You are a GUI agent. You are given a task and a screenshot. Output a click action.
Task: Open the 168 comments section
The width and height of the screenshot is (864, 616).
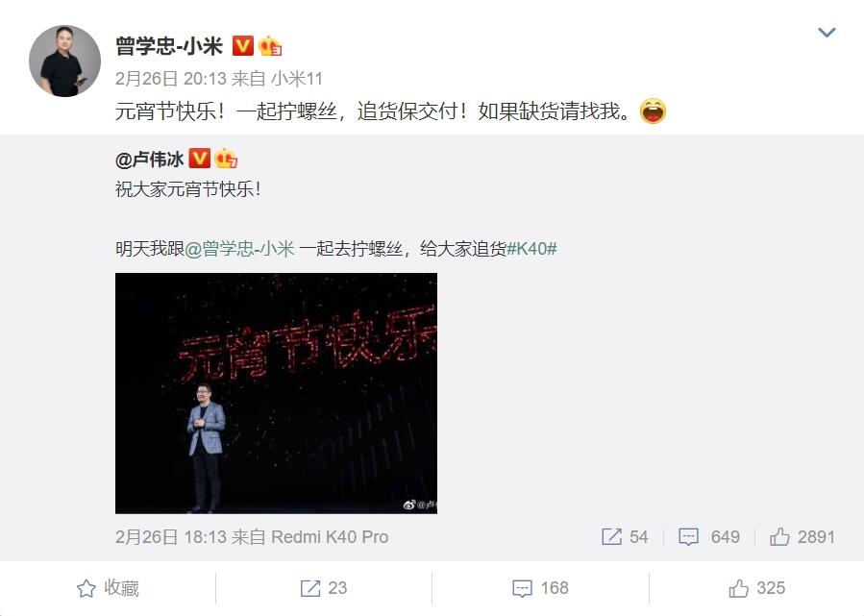pos(540,588)
